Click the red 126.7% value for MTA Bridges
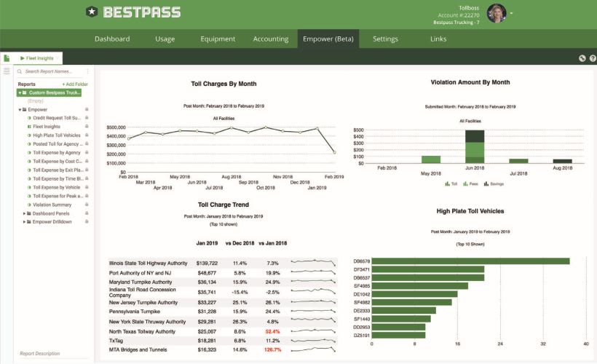This screenshot has width=597, height=364. 272,349
